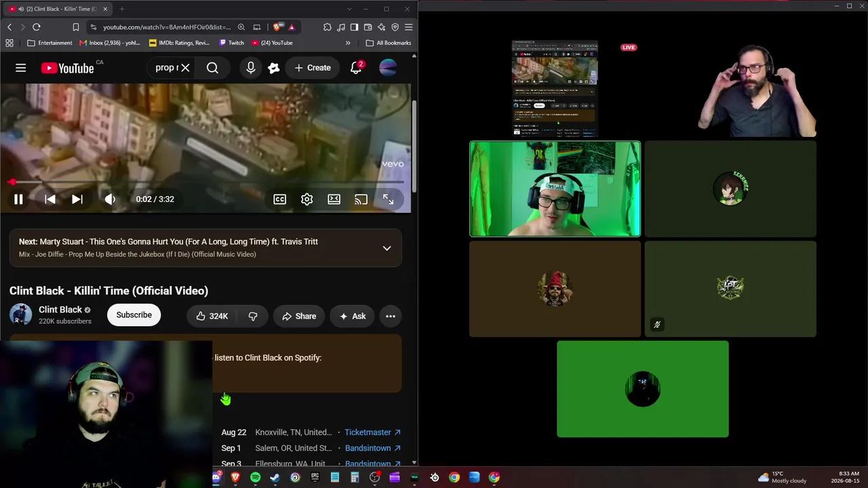Open the browser apps grid icon

pos(9,43)
